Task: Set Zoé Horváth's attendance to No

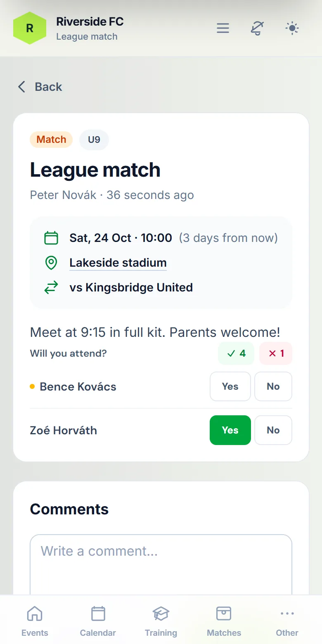Action: (273, 430)
